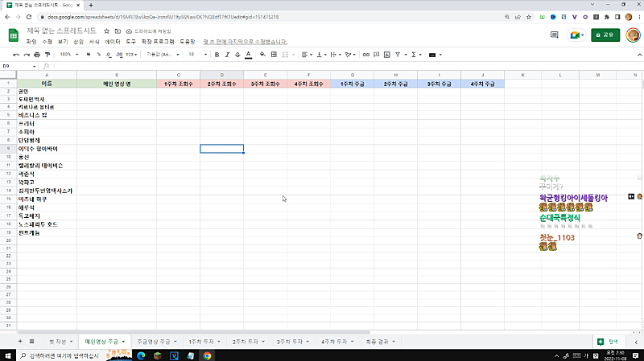
Task: Open the number format 123 dropdown
Action: [131, 55]
